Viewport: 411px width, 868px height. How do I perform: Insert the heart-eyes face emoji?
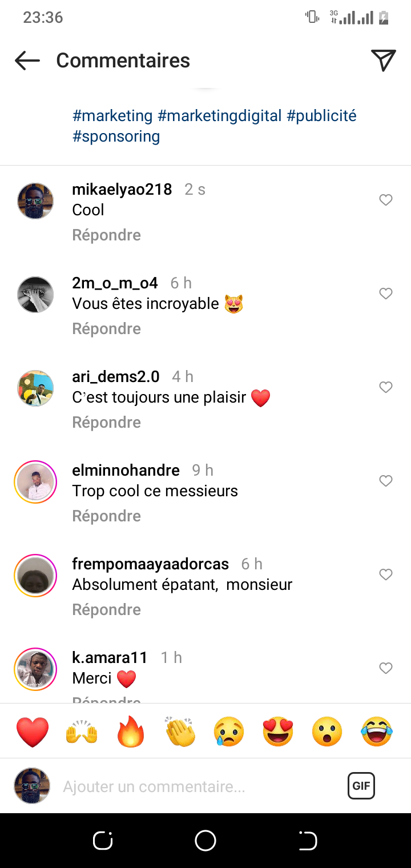[278, 732]
